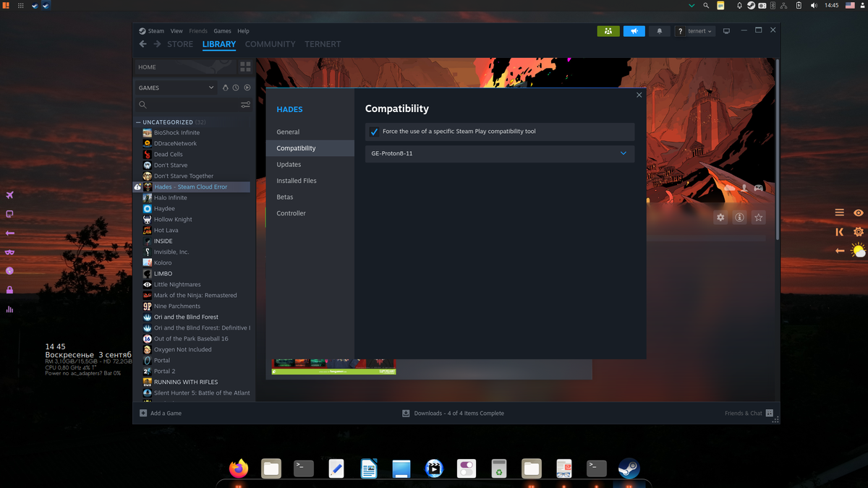Open advanced library filter sliders icon
The image size is (868, 488).
(245, 105)
